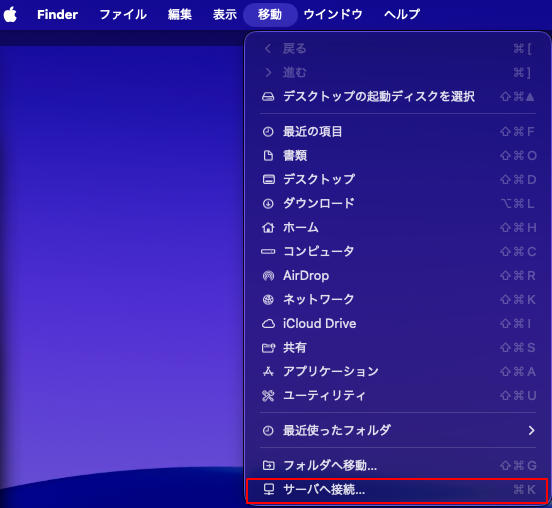
Task: Click the clock icon beside 最近の項目
Action: (268, 132)
